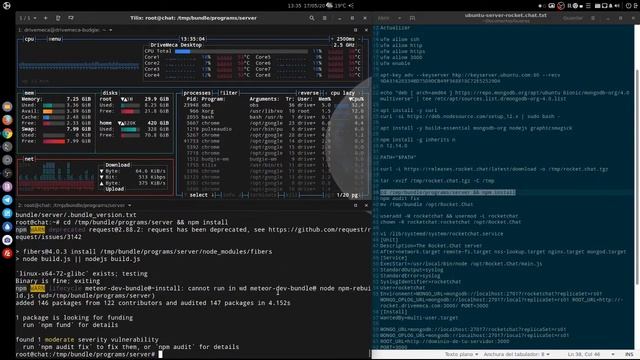The image size is (640, 360).
Task: Click the highlighted 'cd /tmp/bundle/programs/server' line
Action: click(448, 192)
